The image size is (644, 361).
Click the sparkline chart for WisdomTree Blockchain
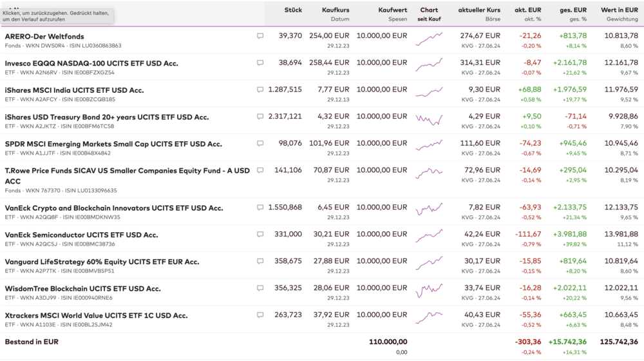click(429, 291)
